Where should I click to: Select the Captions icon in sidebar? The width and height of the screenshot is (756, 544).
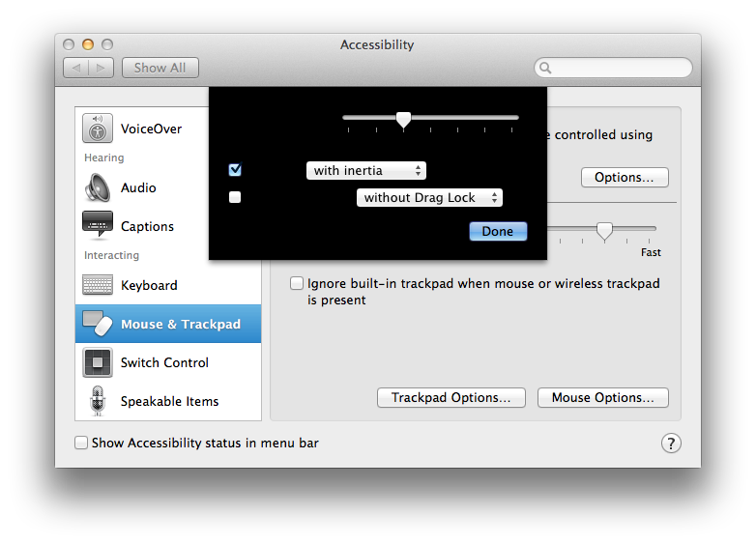pyautogui.click(x=98, y=225)
